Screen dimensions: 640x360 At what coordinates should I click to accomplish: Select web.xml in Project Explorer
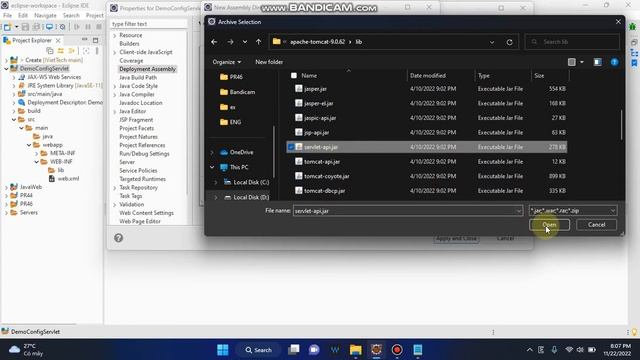coord(68,179)
